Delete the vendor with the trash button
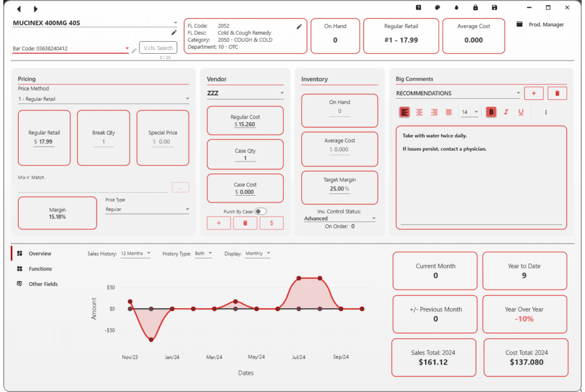The width and height of the screenshot is (585, 392). (245, 223)
